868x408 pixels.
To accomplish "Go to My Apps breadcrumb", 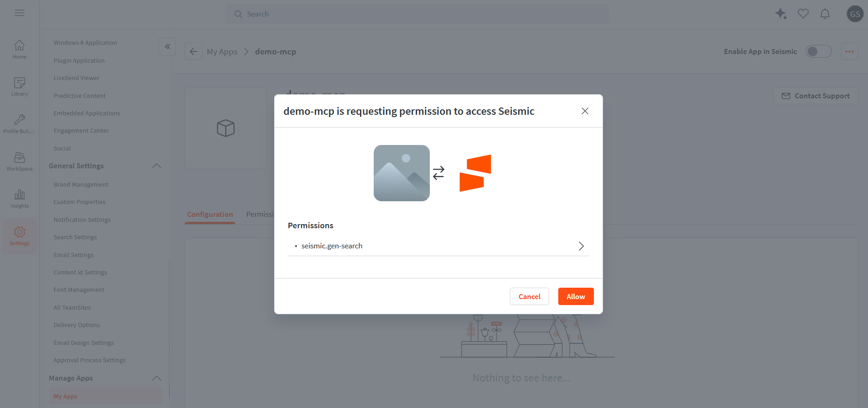I will 222,52.
